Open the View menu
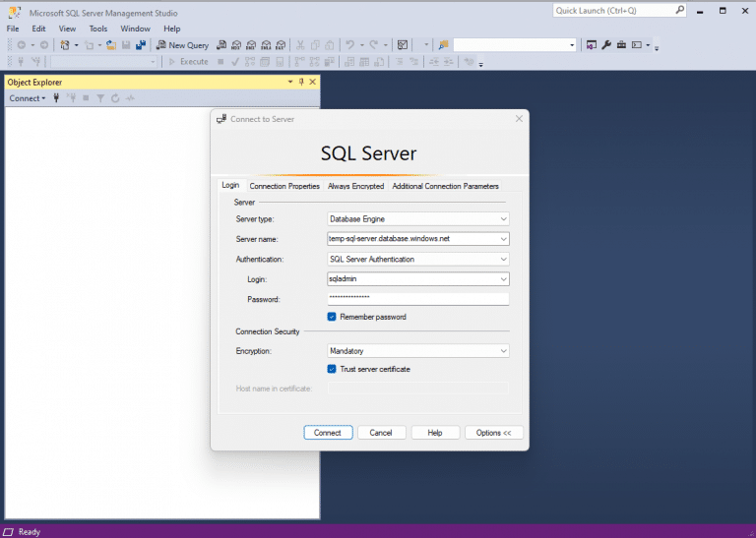 (x=67, y=29)
